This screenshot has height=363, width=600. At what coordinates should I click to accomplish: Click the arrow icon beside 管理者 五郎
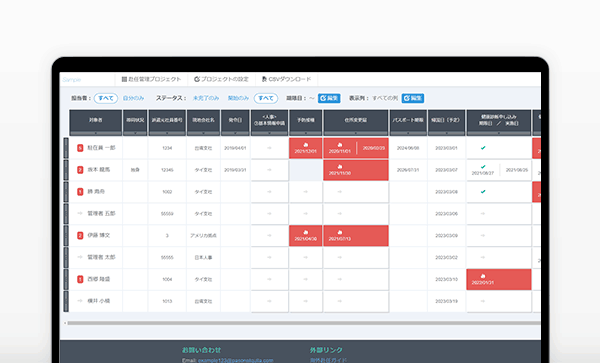pyautogui.click(x=80, y=213)
